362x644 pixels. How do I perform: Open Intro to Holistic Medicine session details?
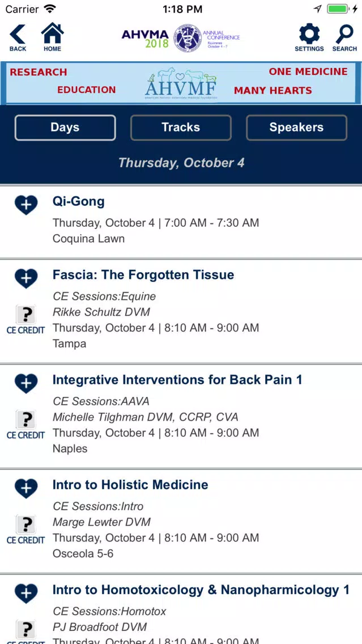click(x=130, y=485)
